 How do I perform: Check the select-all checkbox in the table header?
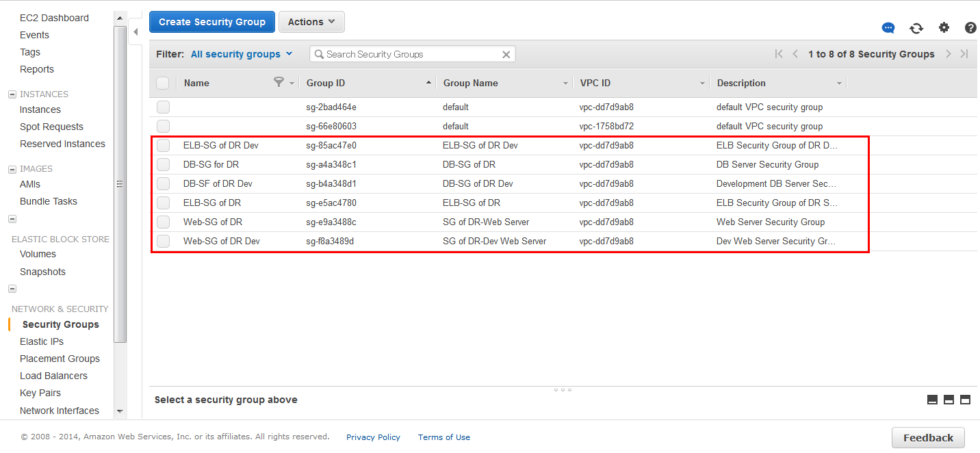coord(162,82)
